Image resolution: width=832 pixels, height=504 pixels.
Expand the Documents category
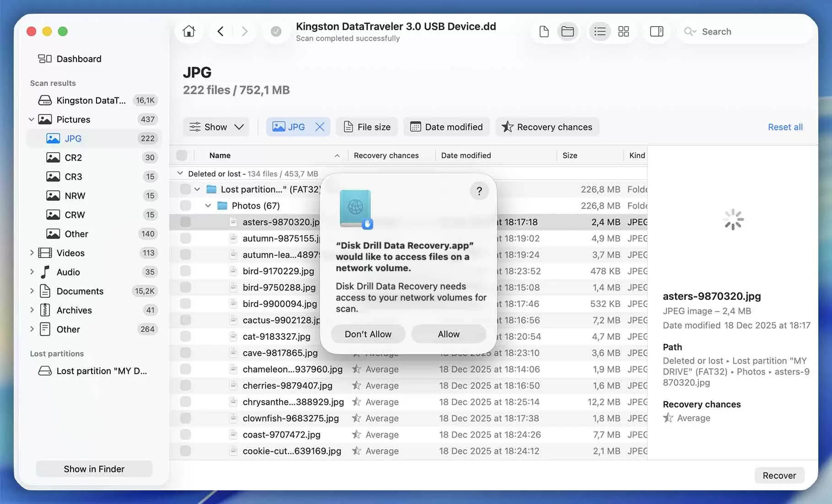31,291
